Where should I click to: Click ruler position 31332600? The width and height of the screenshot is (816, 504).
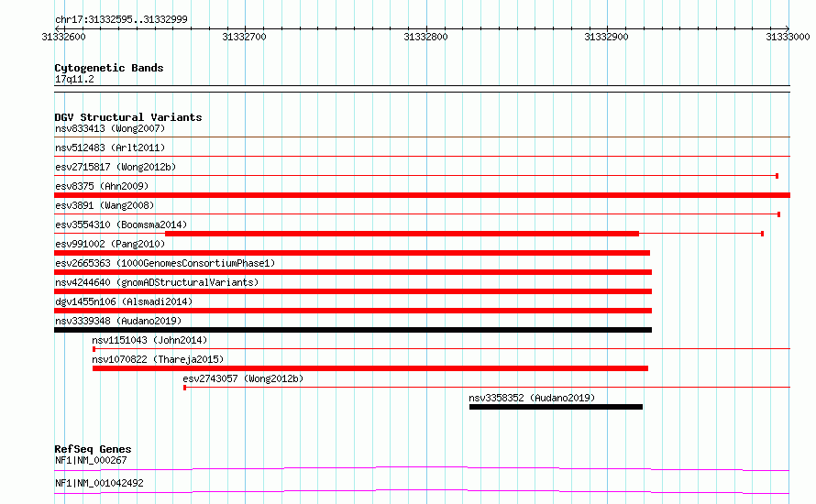pos(63,37)
